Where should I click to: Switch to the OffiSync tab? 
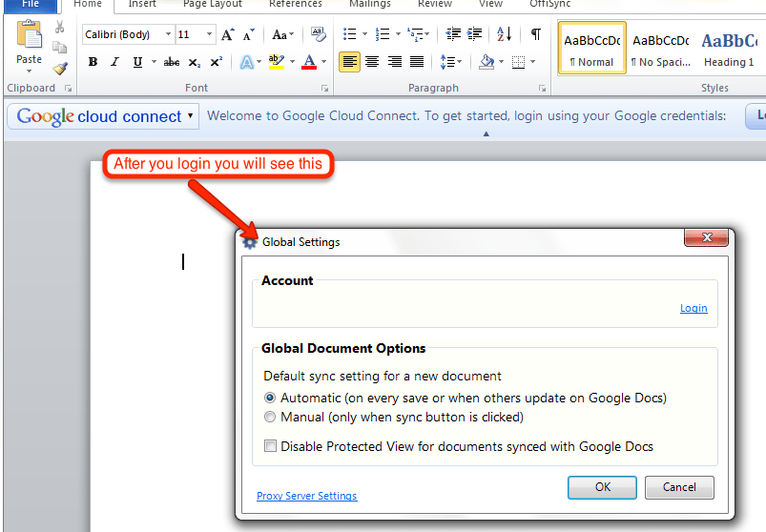(x=550, y=4)
